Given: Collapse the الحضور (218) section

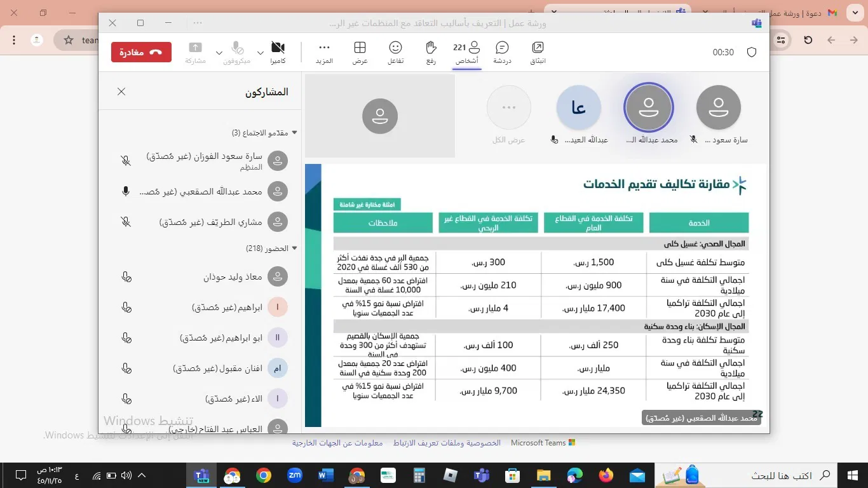Looking at the screenshot, I should pos(294,248).
